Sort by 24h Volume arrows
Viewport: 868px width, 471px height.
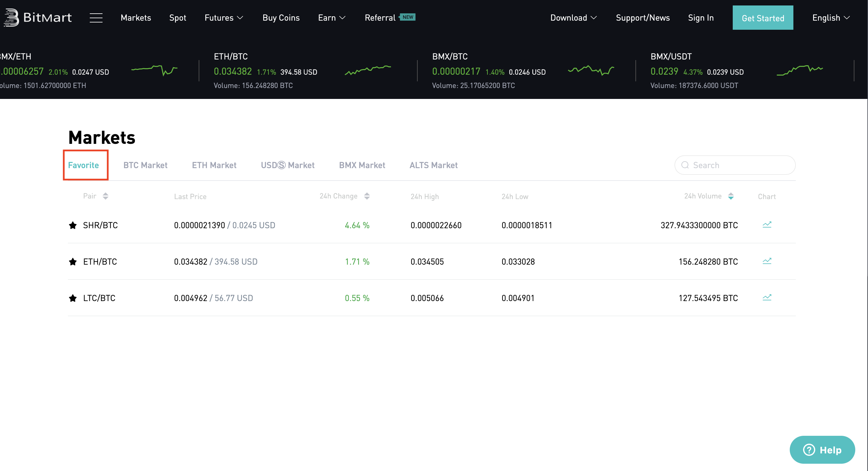[x=731, y=196]
